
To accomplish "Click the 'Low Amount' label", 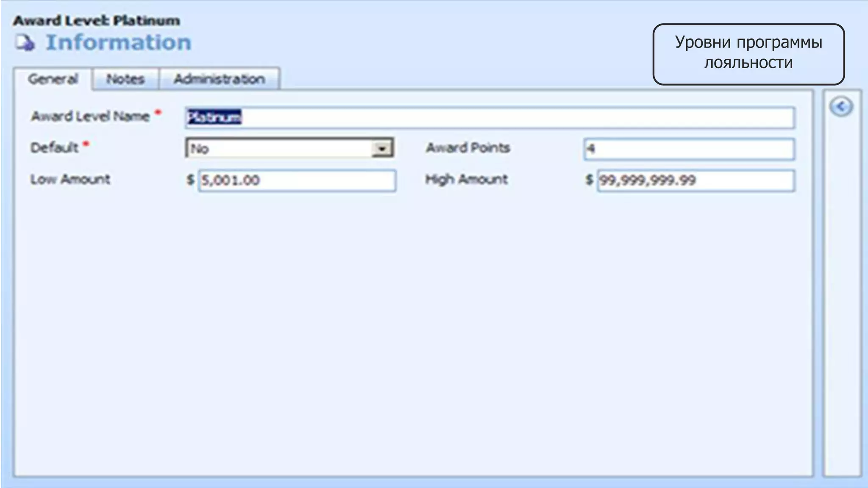I will [x=70, y=179].
